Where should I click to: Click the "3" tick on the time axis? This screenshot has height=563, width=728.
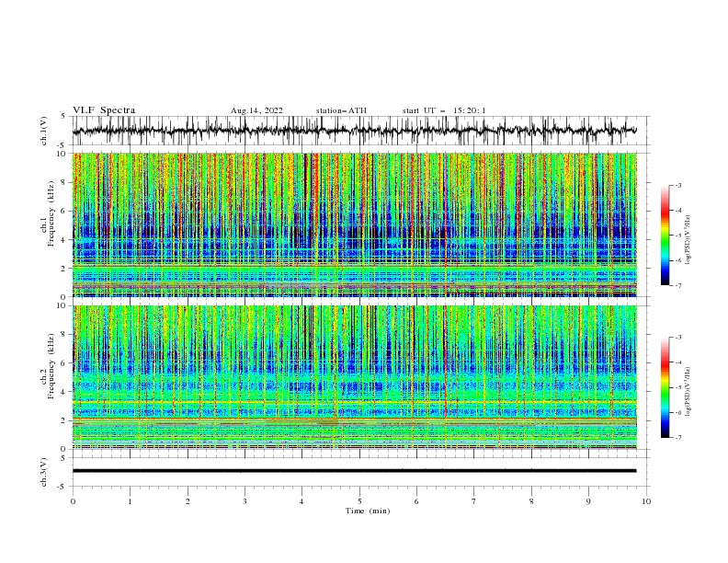click(245, 501)
